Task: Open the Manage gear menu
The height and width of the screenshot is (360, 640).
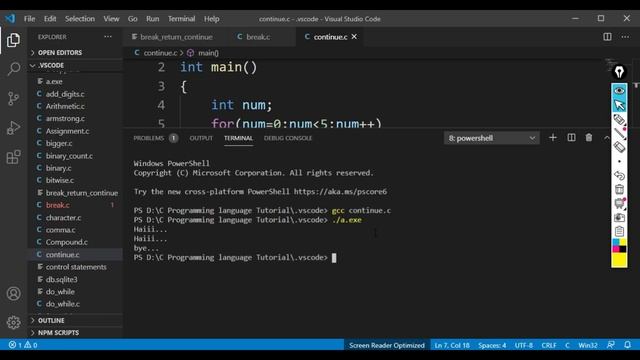Action: click(13, 322)
